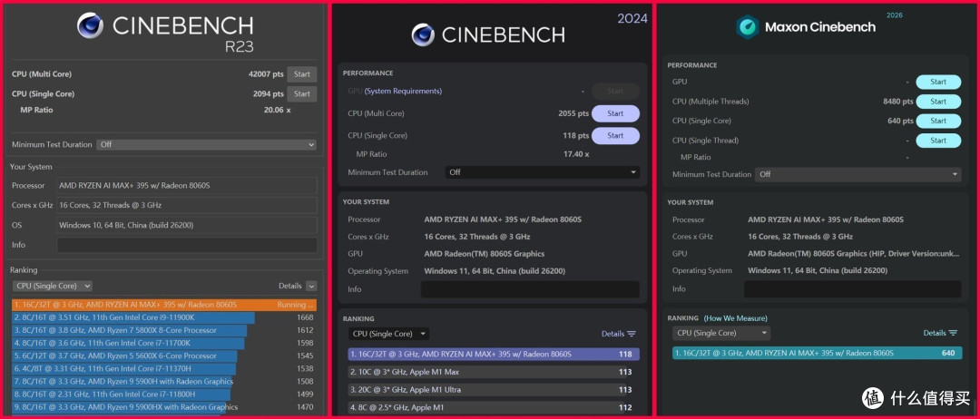The image size is (980, 419).
Task: Click the Windows 10 OS field in R23
Action: (x=187, y=225)
